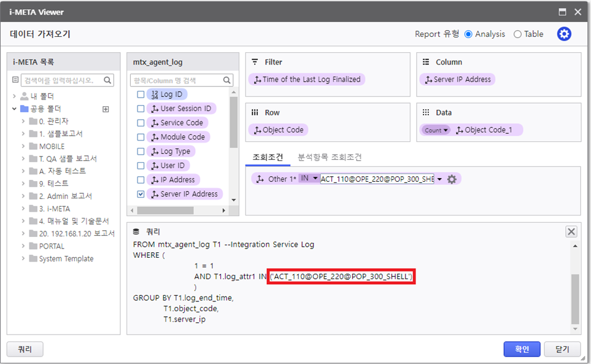591x364 pixels.
Task: Click search icon in mtx_agent_log column search
Action: pos(226,80)
